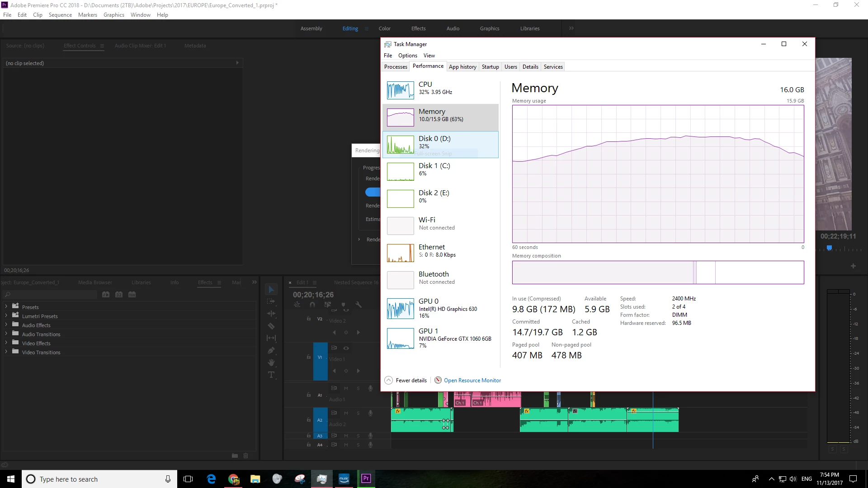This screenshot has height=488, width=868.
Task: Select the Pen tool in tools panel
Action: click(x=271, y=350)
